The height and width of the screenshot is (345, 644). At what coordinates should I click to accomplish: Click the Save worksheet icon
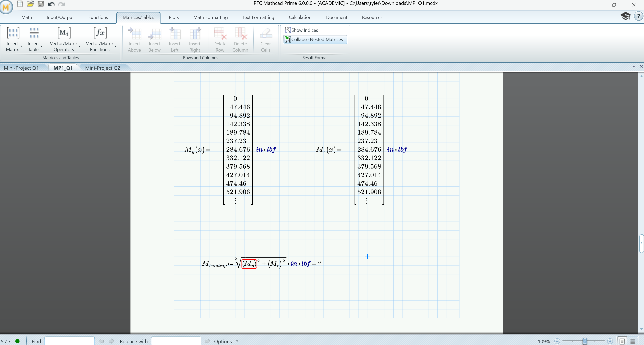coord(40,4)
